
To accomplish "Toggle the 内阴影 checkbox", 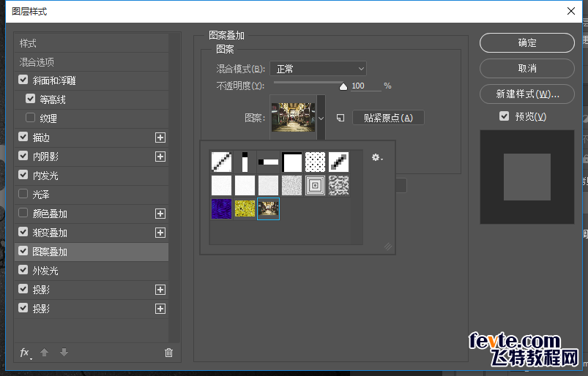I will (23, 155).
